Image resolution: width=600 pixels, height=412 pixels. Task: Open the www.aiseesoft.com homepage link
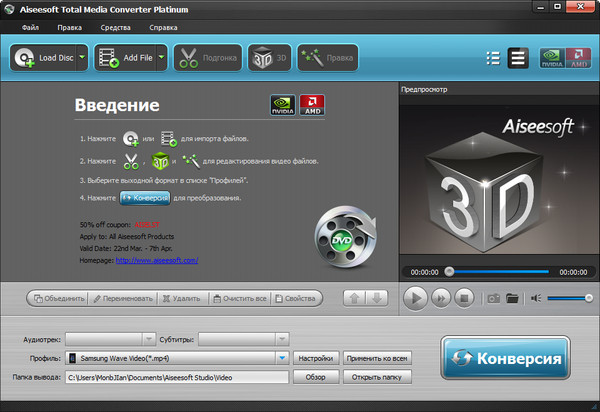156,260
